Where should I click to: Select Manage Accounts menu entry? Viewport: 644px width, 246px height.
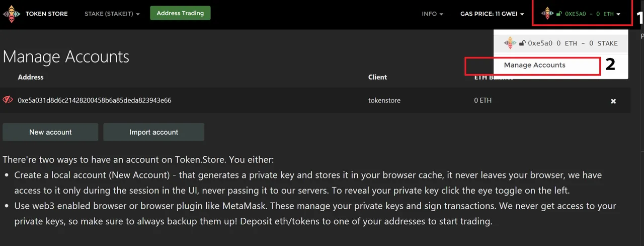(534, 65)
